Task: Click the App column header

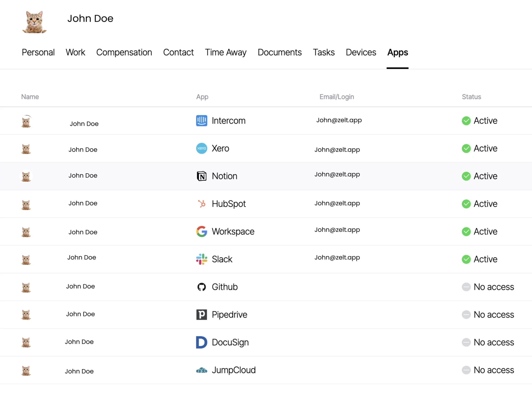Action: [x=202, y=97]
